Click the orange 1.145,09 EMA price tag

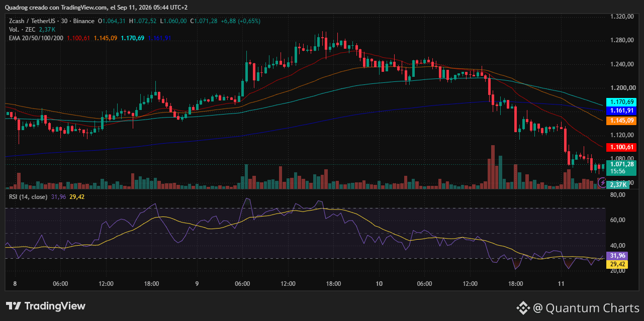pyautogui.click(x=621, y=121)
